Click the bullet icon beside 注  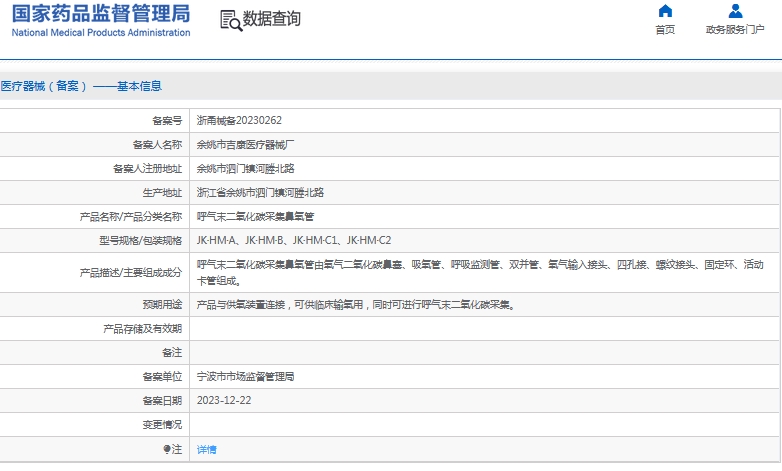pyautogui.click(x=167, y=449)
